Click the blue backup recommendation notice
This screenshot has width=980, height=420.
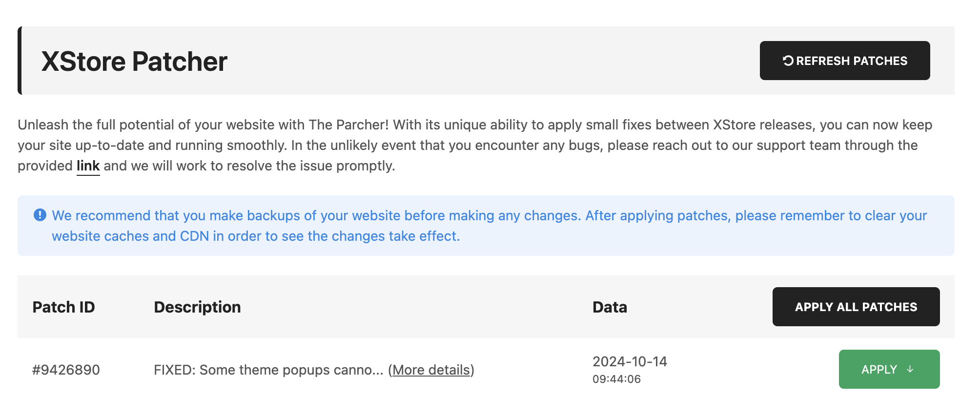click(486, 226)
